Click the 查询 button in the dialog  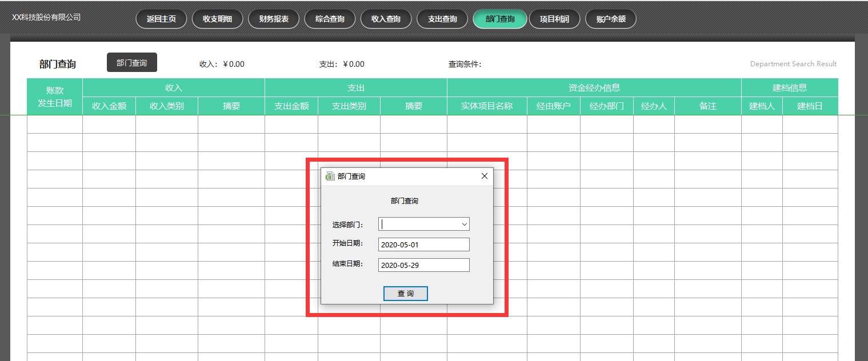[x=405, y=293]
